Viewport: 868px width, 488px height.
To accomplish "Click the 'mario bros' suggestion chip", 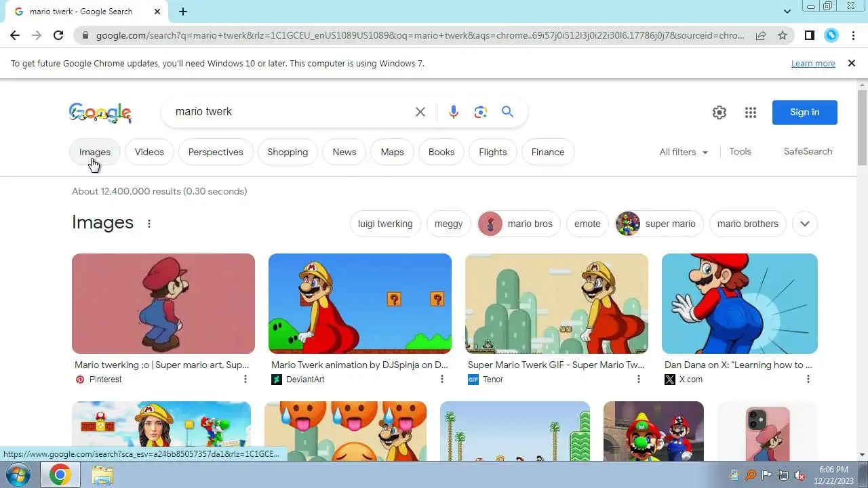I will pyautogui.click(x=519, y=224).
